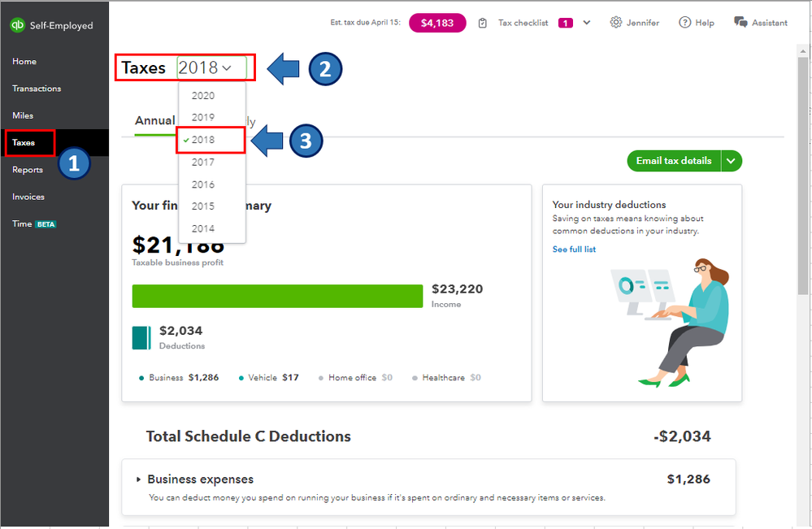Expand the Business expenses section
Screen dimensions: 812x529
(138, 479)
